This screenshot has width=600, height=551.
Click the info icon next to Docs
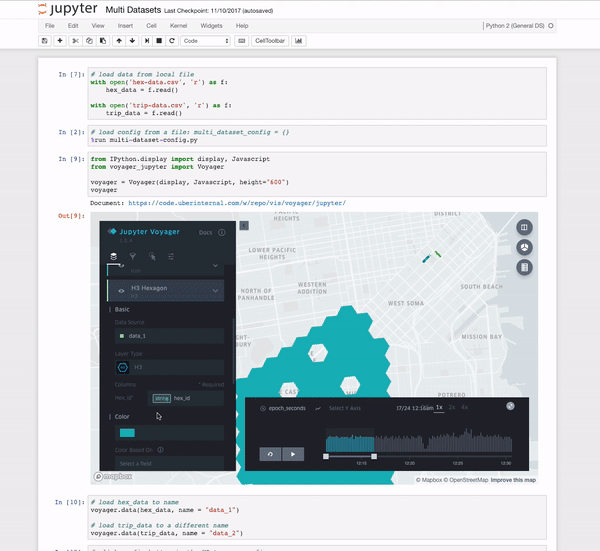click(222, 232)
